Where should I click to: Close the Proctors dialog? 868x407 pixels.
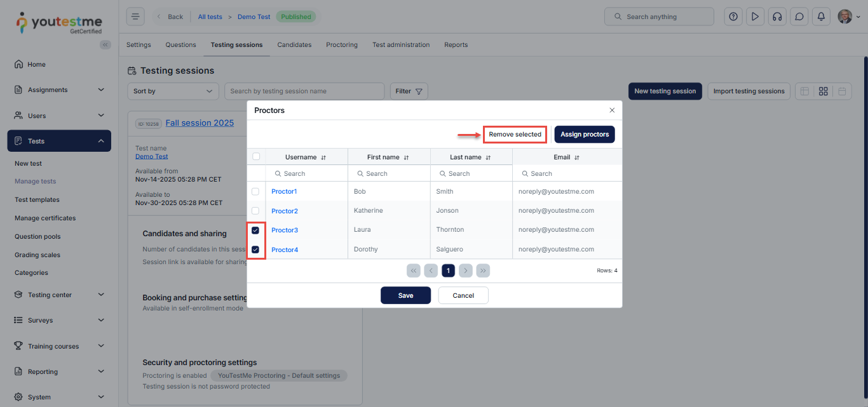[612, 110]
